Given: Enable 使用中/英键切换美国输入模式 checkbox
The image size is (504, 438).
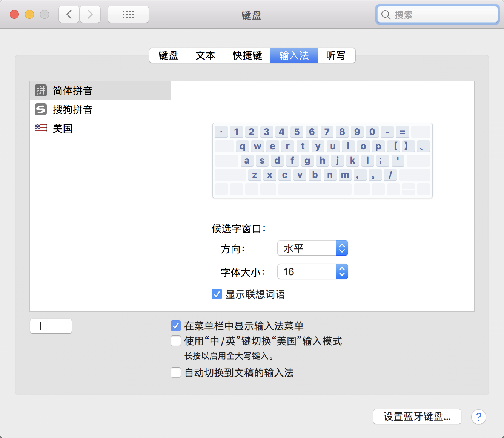Looking at the screenshot, I should point(176,341).
